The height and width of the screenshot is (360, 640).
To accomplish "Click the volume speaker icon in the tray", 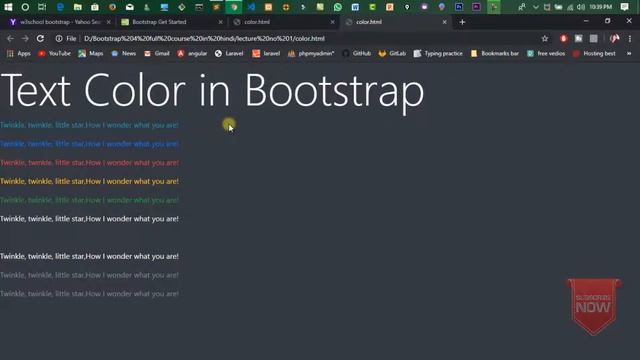I will pos(581,7).
